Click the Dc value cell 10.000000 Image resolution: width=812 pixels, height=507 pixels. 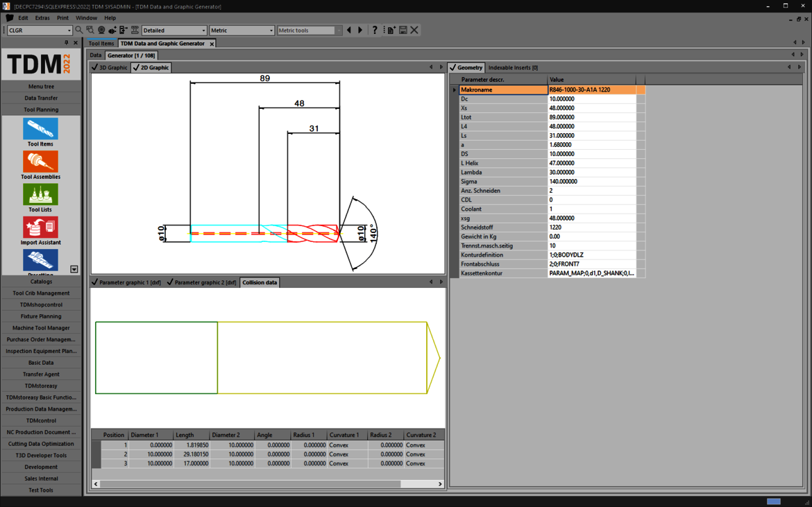(591, 98)
